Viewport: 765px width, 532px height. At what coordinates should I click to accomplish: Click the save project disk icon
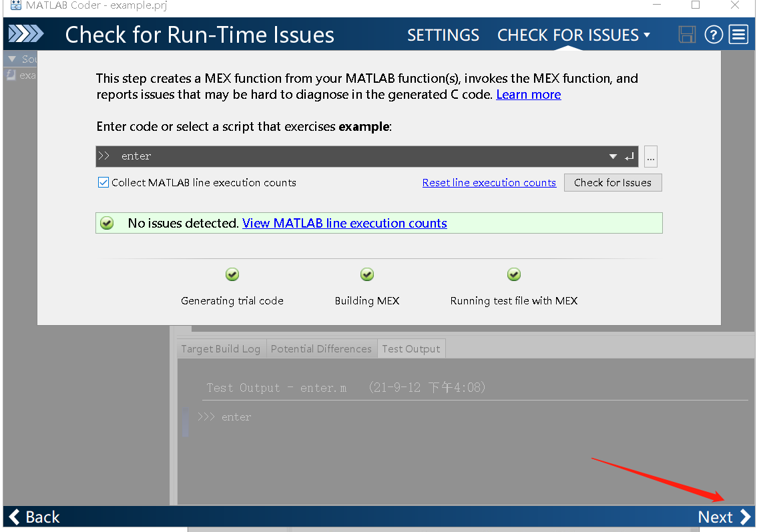pos(687,35)
